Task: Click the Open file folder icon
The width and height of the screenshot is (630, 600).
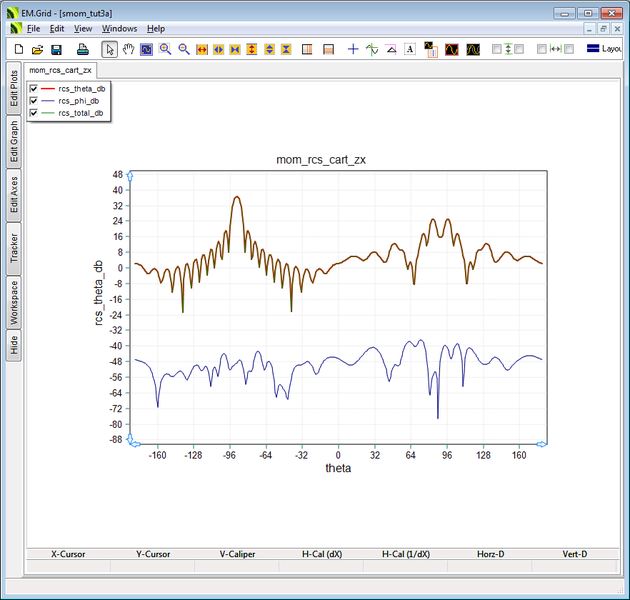Action: 37,49
